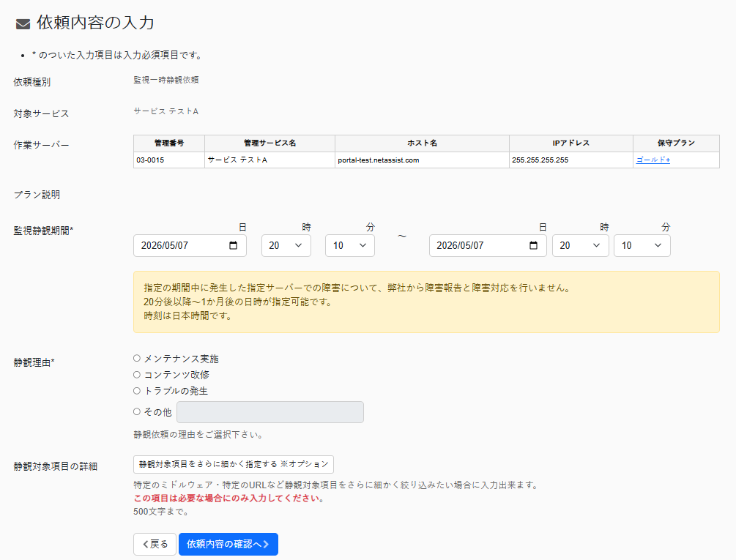Select メンテナンス実施 radio option
Image resolution: width=736 pixels, height=560 pixels.
pos(137,358)
